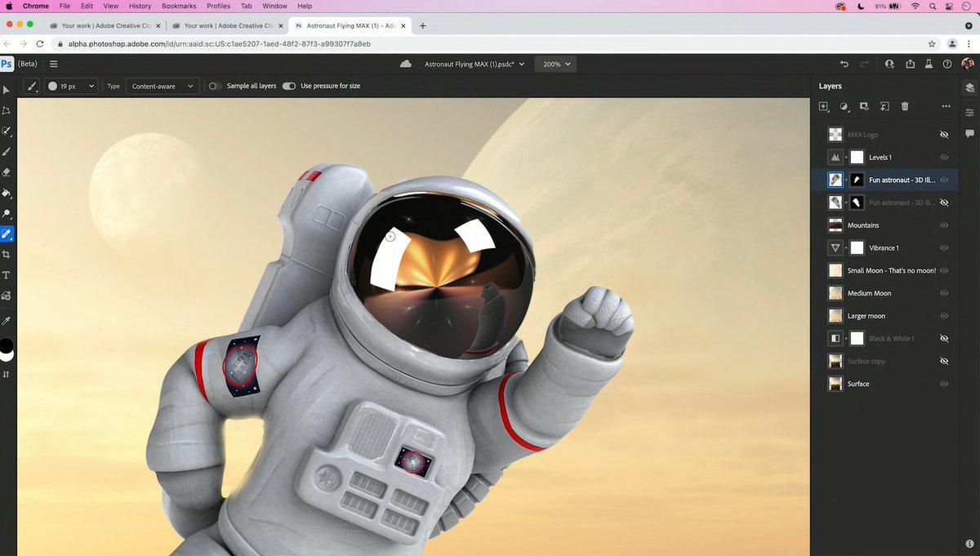Hide the Larger moon layer
Screen dimensions: 980x556
[x=944, y=316]
